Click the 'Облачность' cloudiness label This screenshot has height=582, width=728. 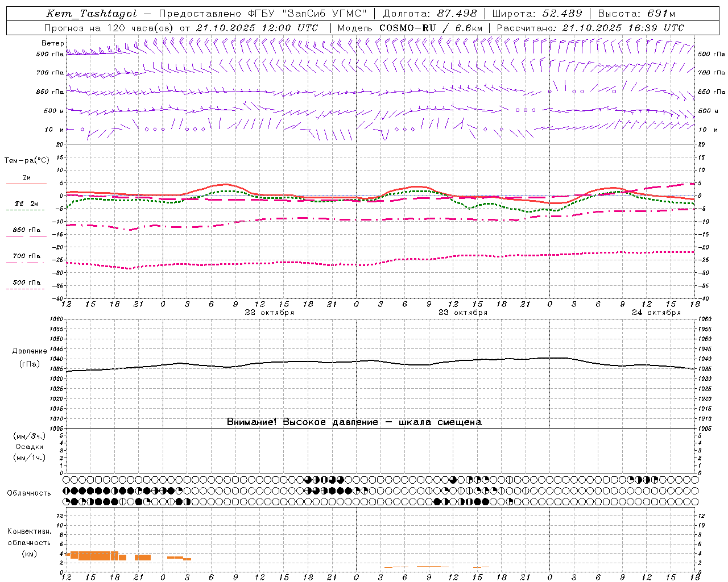(29, 493)
